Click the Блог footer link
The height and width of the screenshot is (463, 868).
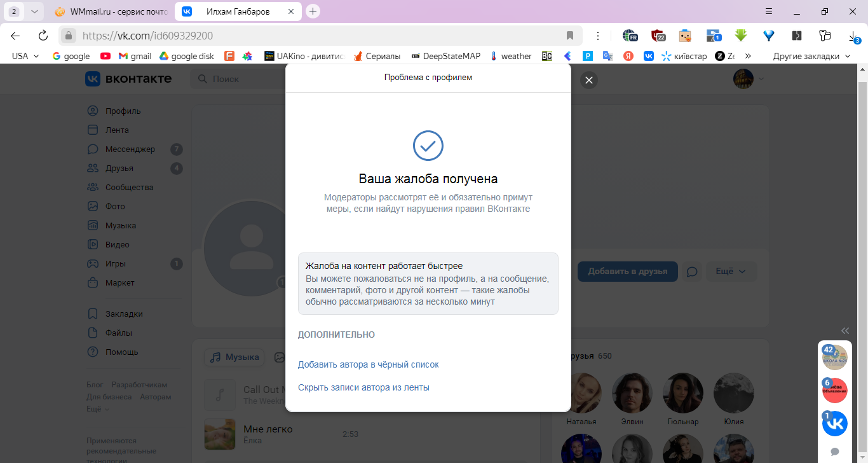[95, 385]
